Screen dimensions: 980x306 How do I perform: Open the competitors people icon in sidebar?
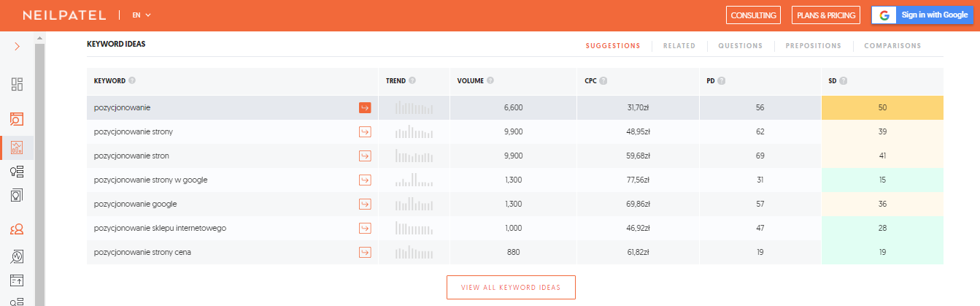[x=18, y=229]
